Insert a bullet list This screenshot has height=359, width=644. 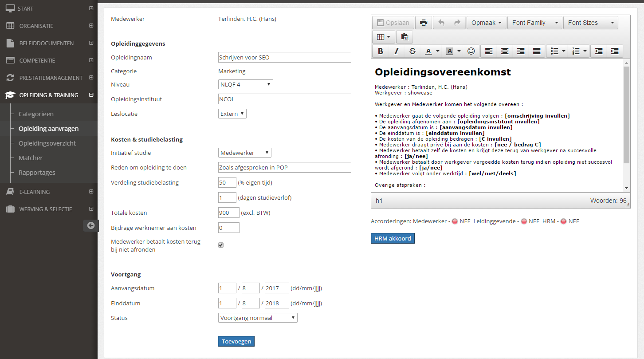click(554, 51)
